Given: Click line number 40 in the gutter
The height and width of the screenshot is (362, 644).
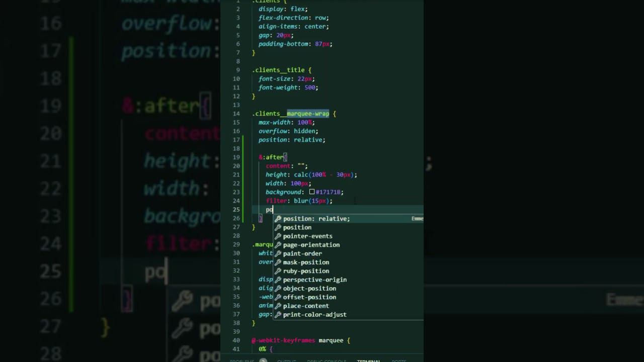Looking at the screenshot, I should (x=236, y=340).
